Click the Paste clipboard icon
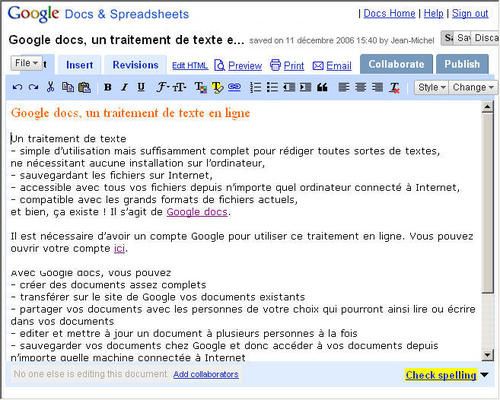The image size is (500, 400). tap(84, 87)
